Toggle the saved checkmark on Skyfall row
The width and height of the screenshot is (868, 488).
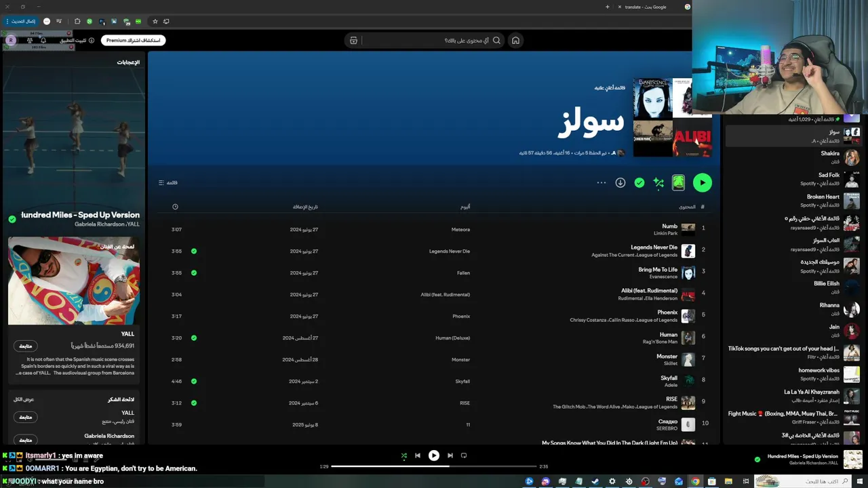click(x=194, y=382)
